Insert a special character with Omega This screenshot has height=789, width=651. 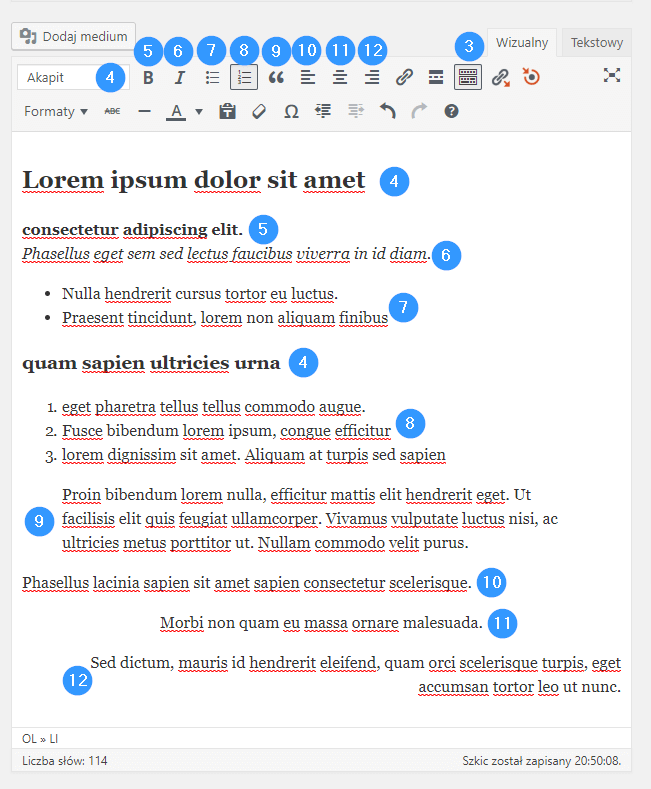(x=291, y=111)
